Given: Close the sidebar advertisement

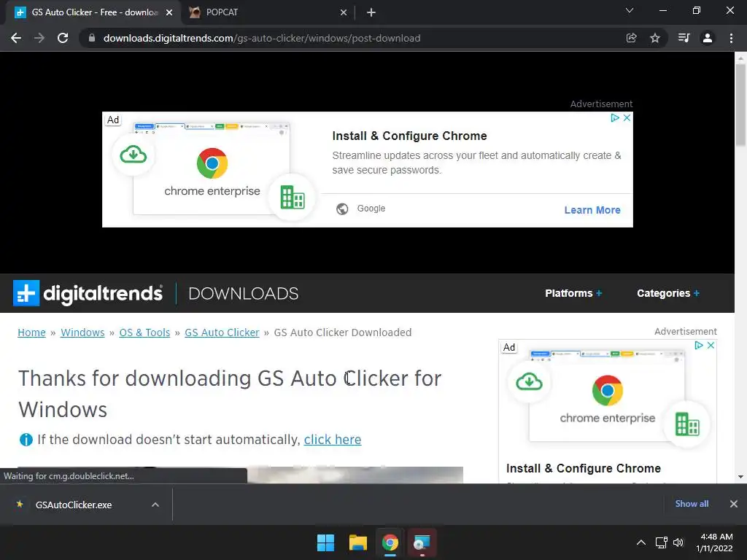Looking at the screenshot, I should [x=711, y=345].
